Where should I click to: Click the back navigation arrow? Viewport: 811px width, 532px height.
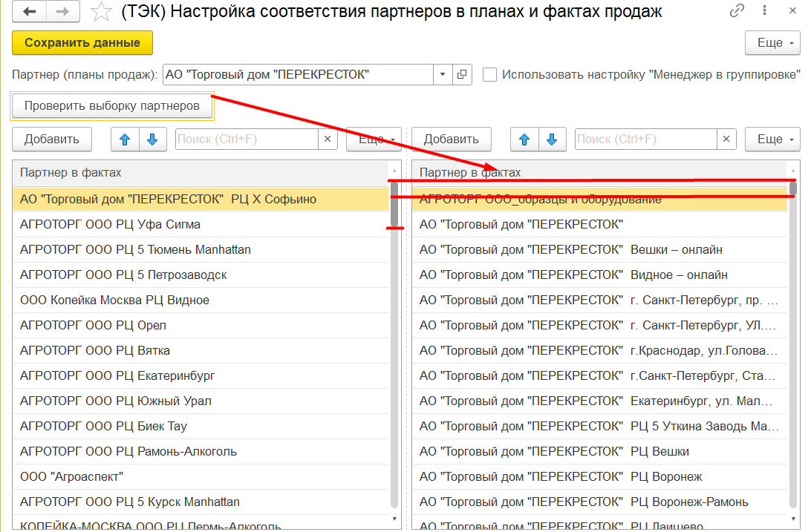(x=30, y=12)
